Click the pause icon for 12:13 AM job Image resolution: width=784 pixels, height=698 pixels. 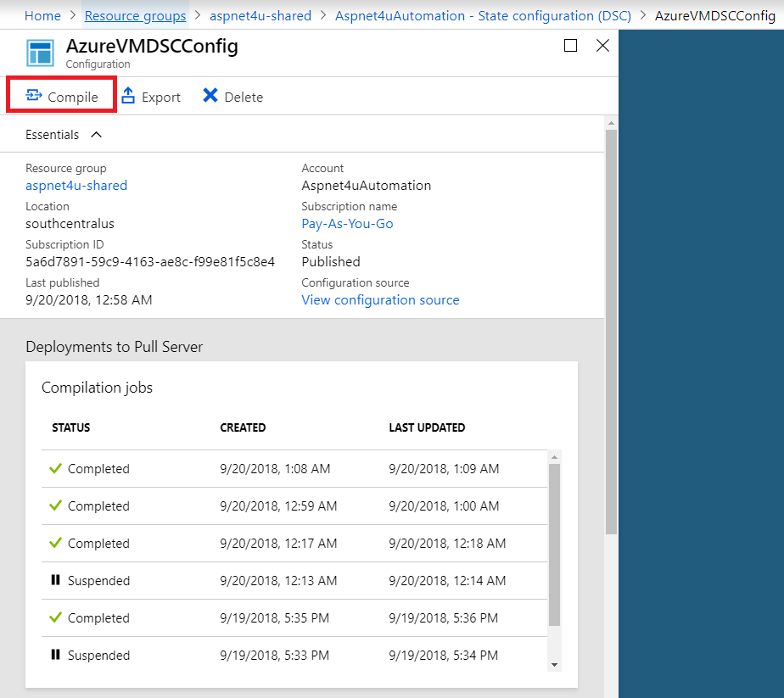[55, 579]
